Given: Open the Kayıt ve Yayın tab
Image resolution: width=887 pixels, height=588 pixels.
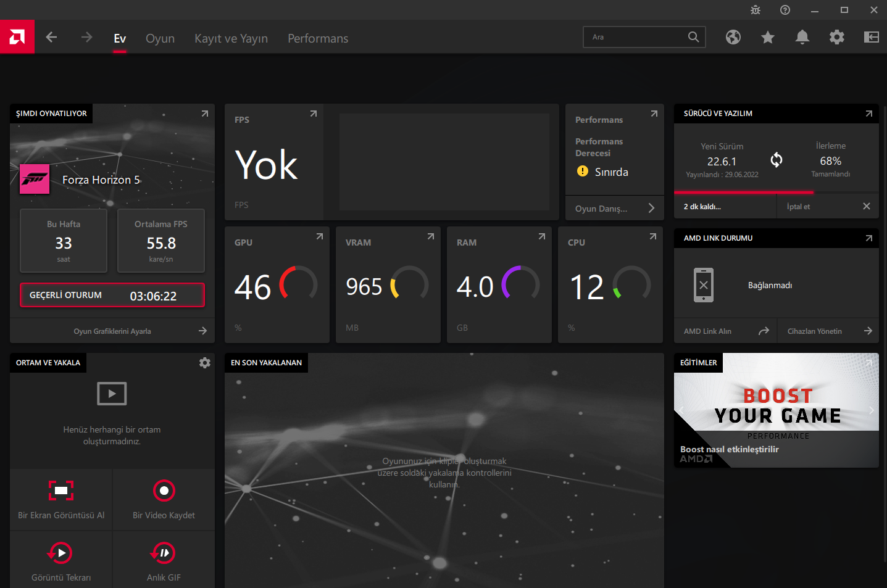Looking at the screenshot, I should pyautogui.click(x=231, y=38).
